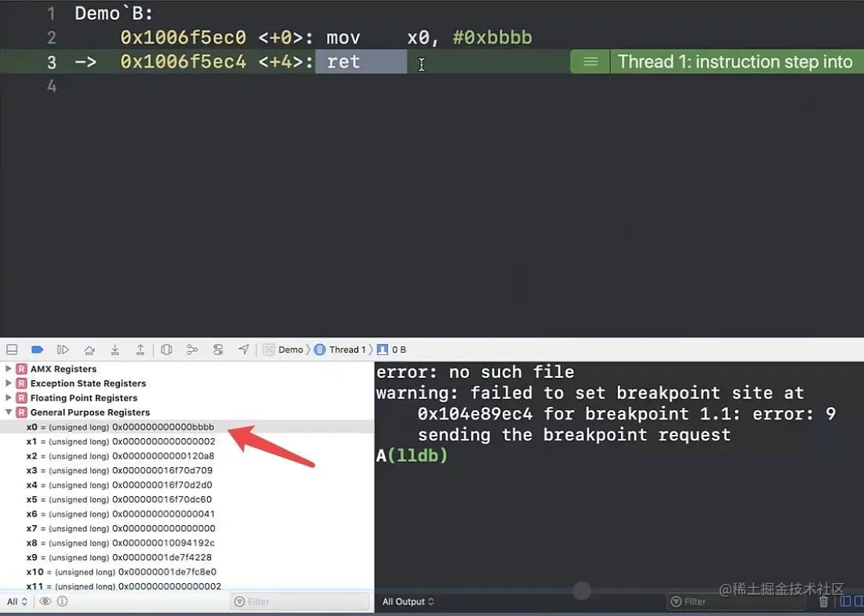Screen dimensions: 864x616
Task: Click the variables filter icon
Action: point(239,602)
